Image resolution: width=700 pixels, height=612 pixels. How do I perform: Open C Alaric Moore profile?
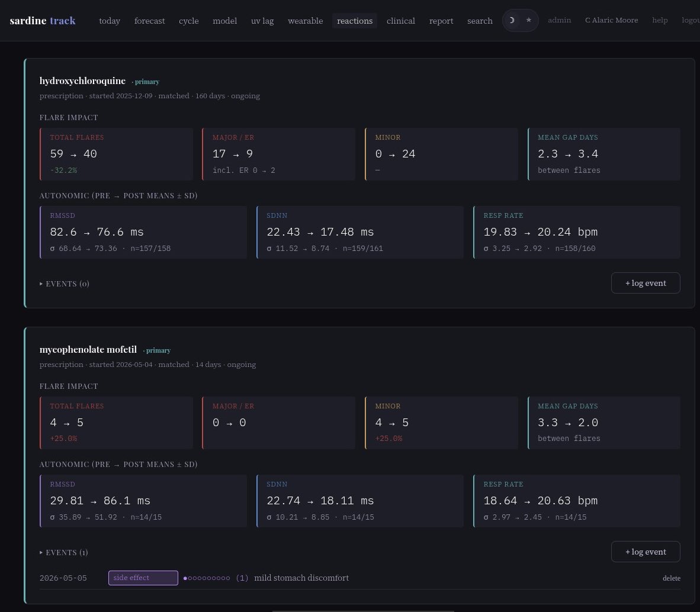612,20
